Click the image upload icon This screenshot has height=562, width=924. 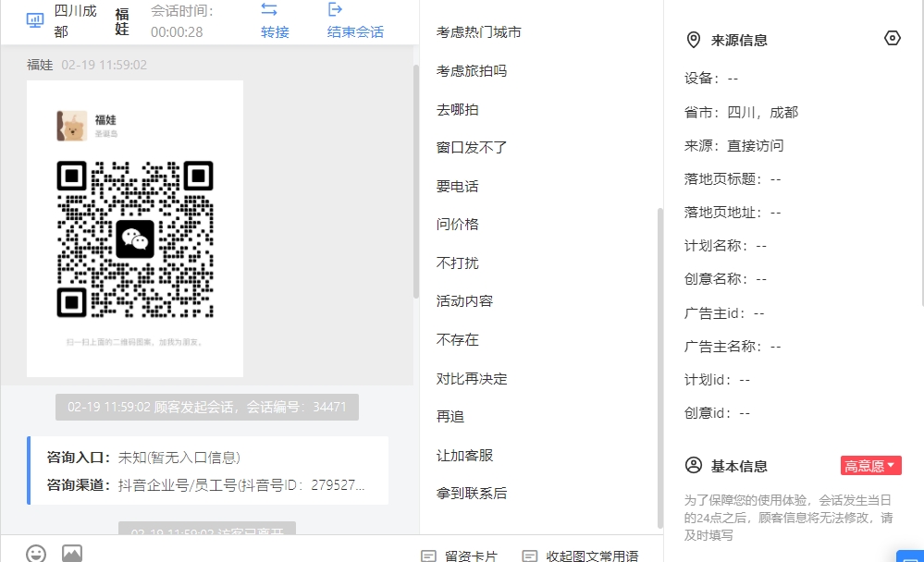[72, 554]
